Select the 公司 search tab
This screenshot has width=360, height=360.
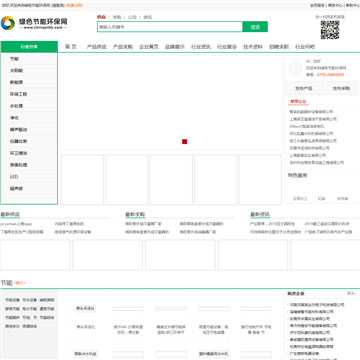pos(132,17)
